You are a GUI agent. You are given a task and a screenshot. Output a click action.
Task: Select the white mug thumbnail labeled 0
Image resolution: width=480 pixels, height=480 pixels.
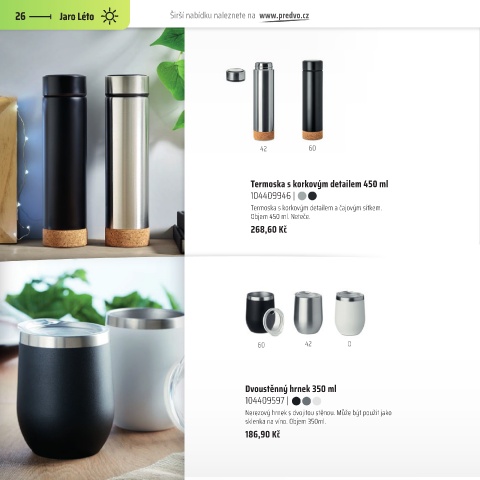350,313
